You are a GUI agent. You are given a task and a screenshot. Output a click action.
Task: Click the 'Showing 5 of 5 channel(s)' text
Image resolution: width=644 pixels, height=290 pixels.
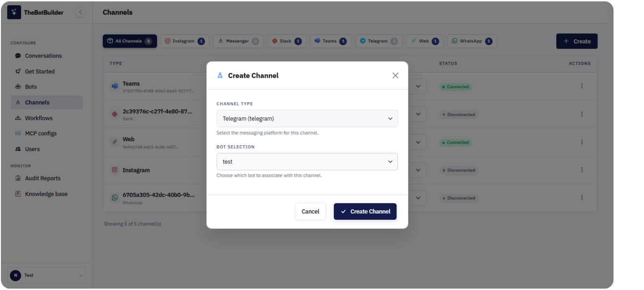coord(132,224)
